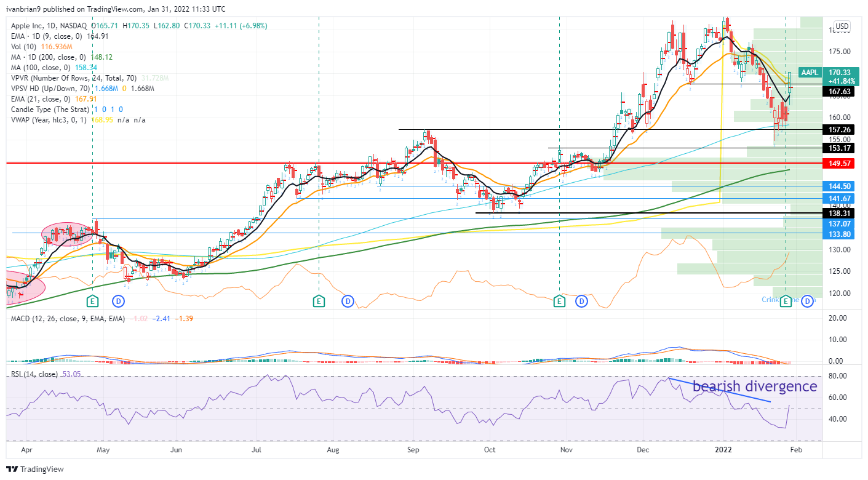Select the MA 1D (200, close, 0) legend

pyautogui.click(x=50, y=57)
